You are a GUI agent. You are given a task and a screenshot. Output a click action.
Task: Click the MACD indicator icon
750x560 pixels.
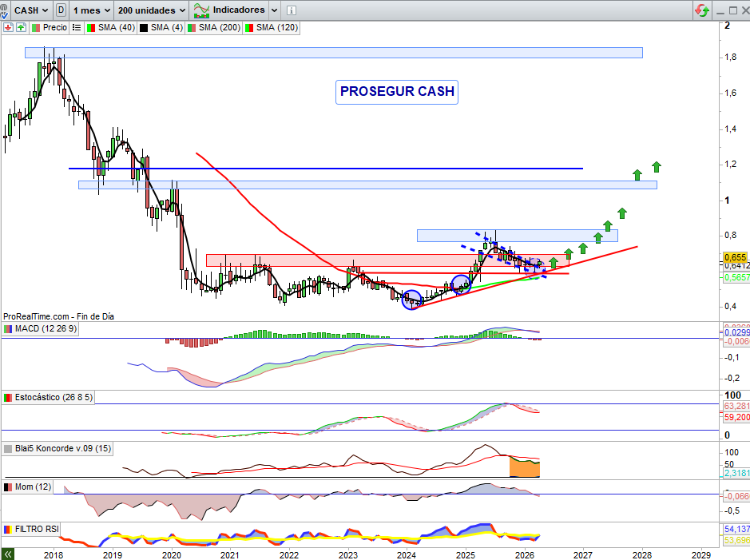click(8, 329)
